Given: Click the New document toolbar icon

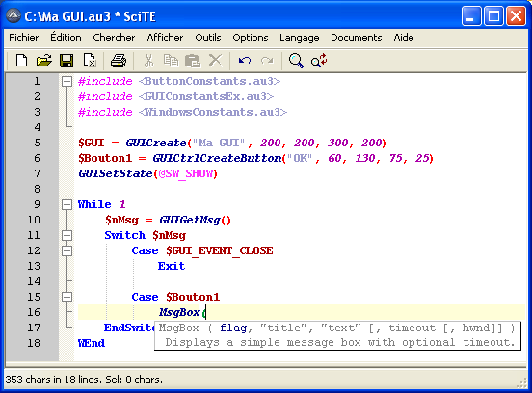Looking at the screenshot, I should pos(22,61).
